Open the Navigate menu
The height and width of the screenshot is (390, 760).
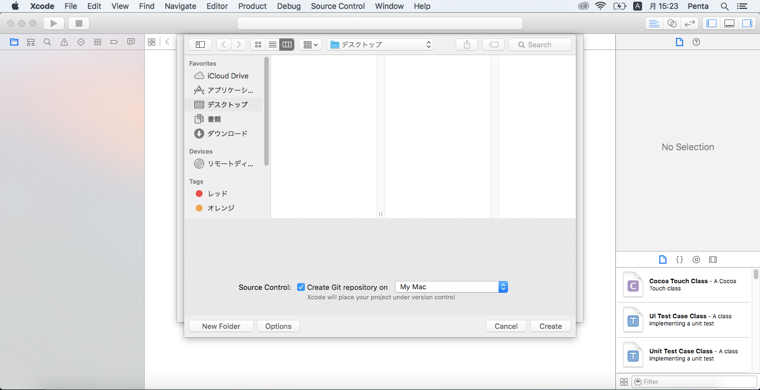point(180,6)
